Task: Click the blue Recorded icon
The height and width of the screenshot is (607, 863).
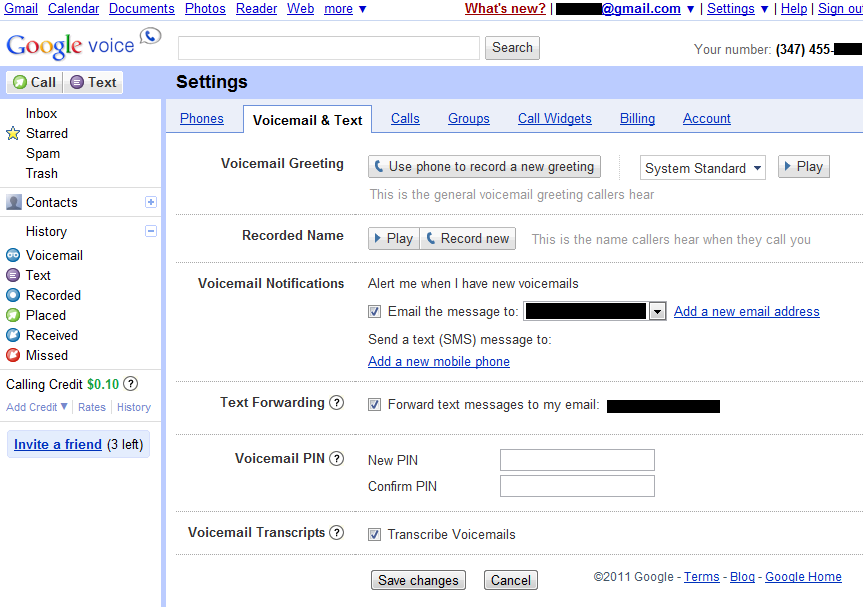Action: [13, 295]
